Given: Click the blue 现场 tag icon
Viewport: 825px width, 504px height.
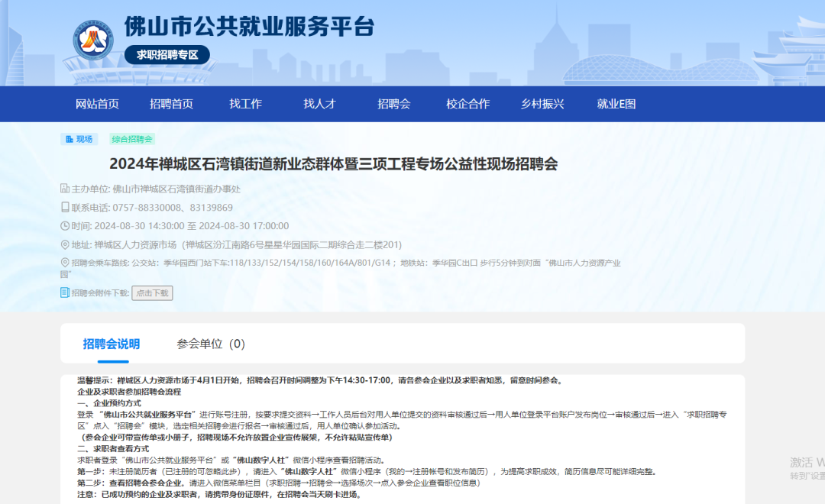Looking at the screenshot, I should [69, 139].
